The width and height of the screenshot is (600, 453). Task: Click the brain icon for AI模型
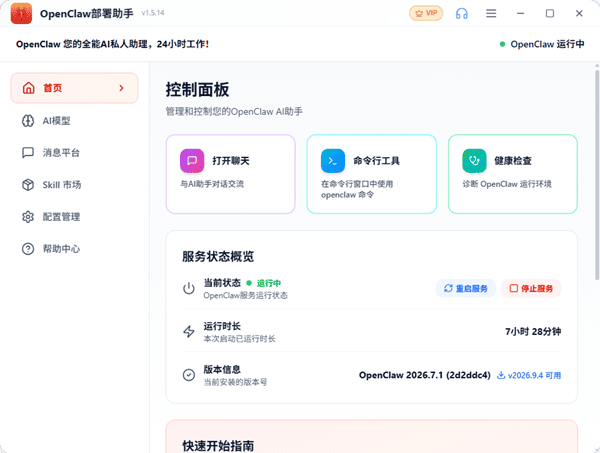[28, 121]
